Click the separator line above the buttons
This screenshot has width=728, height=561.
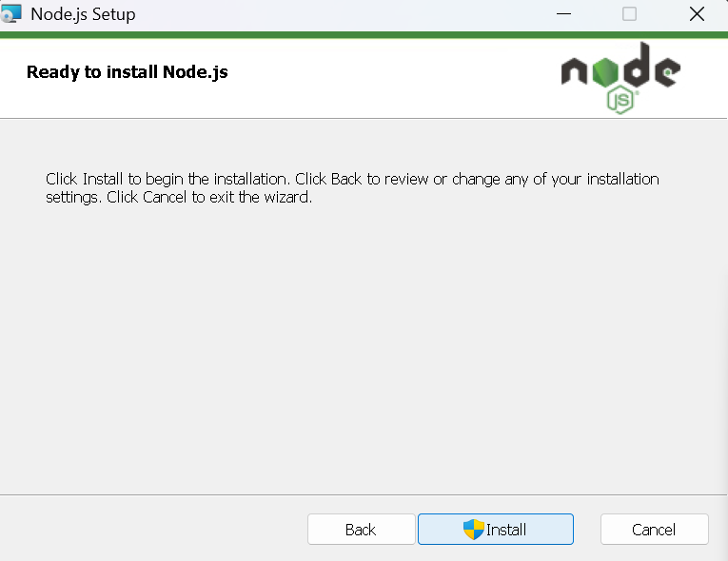364,494
